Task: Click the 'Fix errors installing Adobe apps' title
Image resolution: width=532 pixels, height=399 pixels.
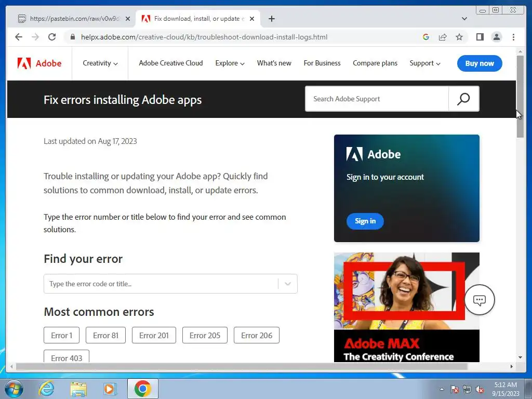Action: click(123, 100)
